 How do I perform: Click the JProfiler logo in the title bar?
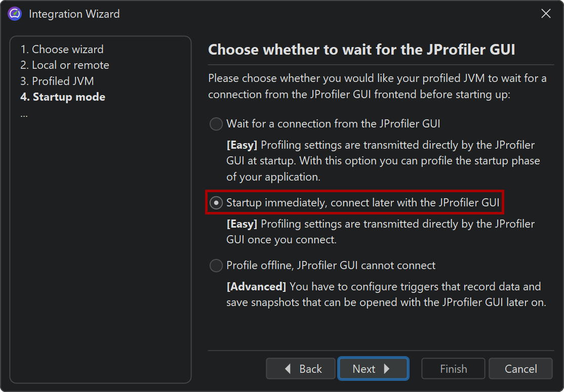click(15, 14)
